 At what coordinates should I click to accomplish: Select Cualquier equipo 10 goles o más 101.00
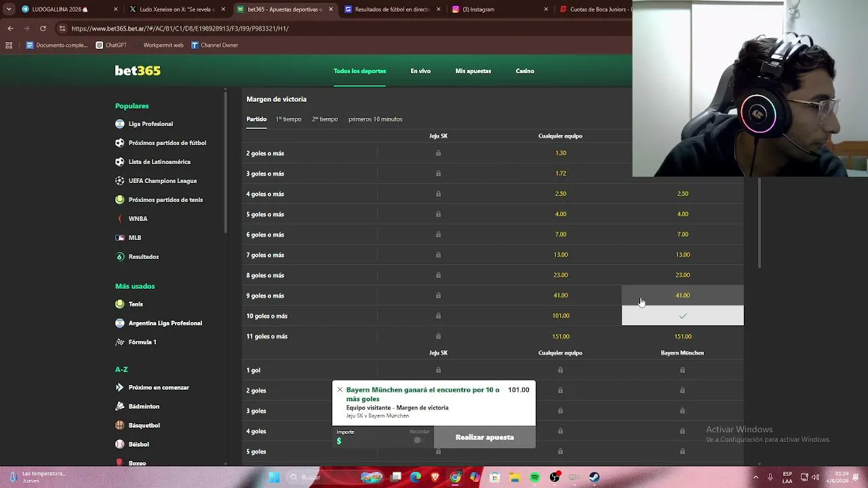[560, 316]
